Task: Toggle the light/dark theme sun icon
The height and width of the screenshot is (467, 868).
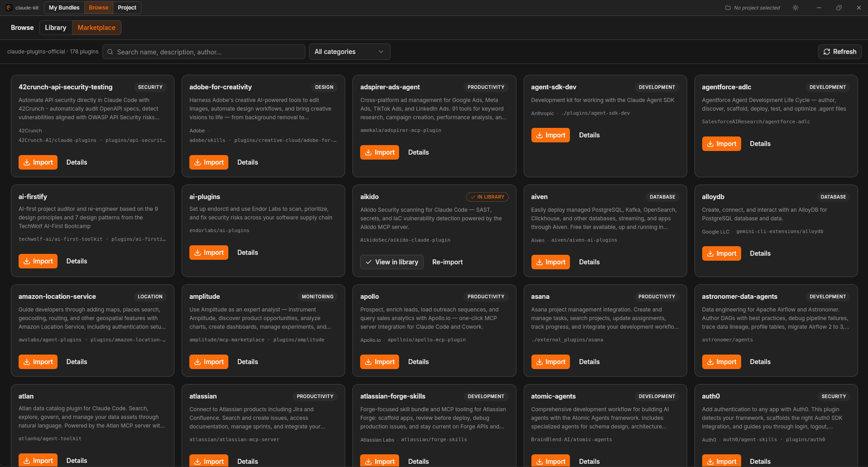Action: coord(796,8)
